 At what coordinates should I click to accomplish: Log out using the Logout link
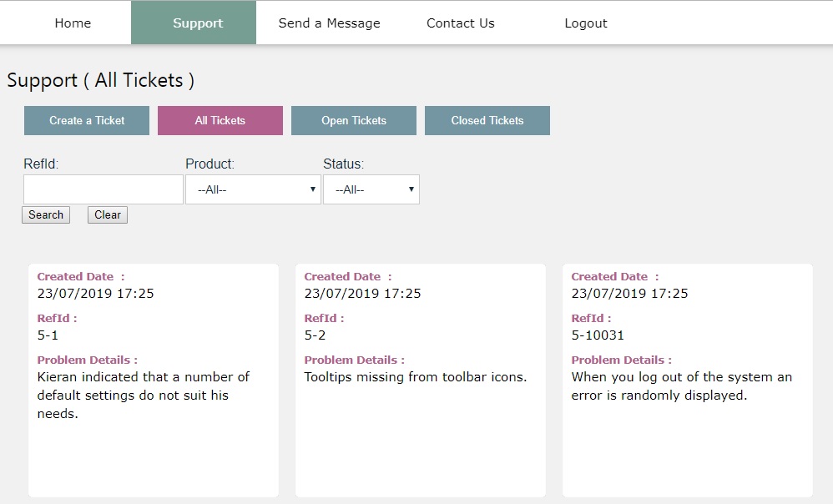point(585,23)
